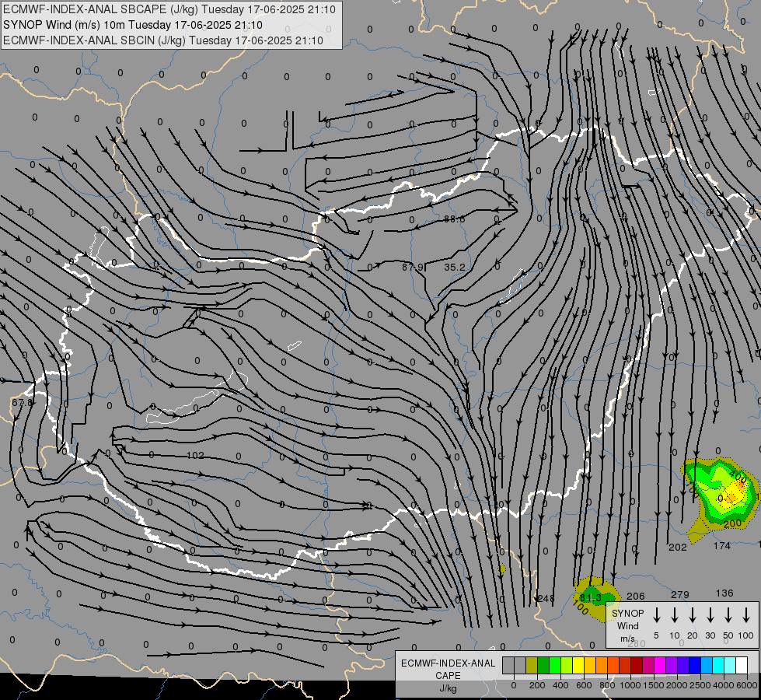Click the SYNOP Wind m/s legend label

click(x=628, y=626)
